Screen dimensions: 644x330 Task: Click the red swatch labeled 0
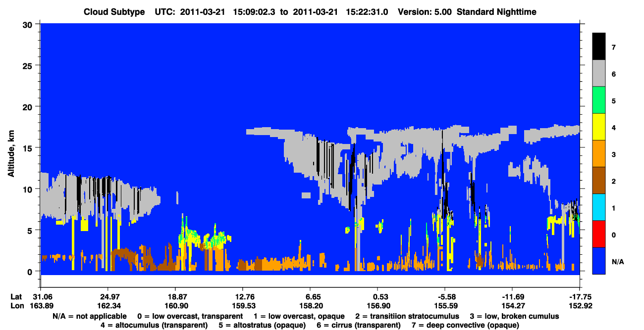(x=599, y=234)
